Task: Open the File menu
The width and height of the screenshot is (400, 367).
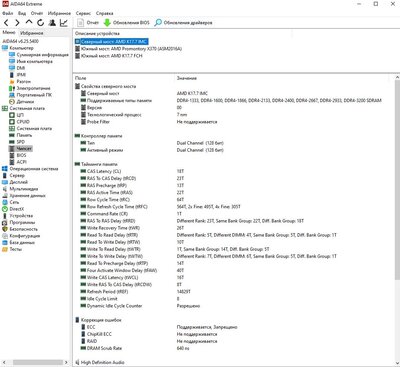Action: 8,13
